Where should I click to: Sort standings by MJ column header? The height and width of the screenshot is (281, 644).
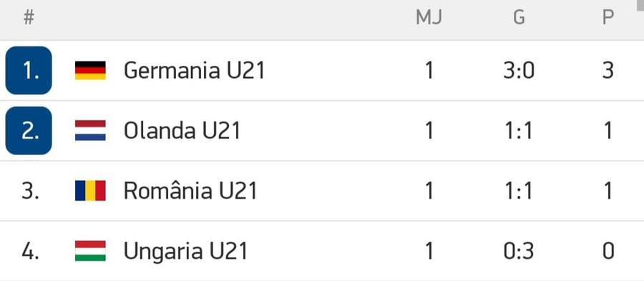429,18
